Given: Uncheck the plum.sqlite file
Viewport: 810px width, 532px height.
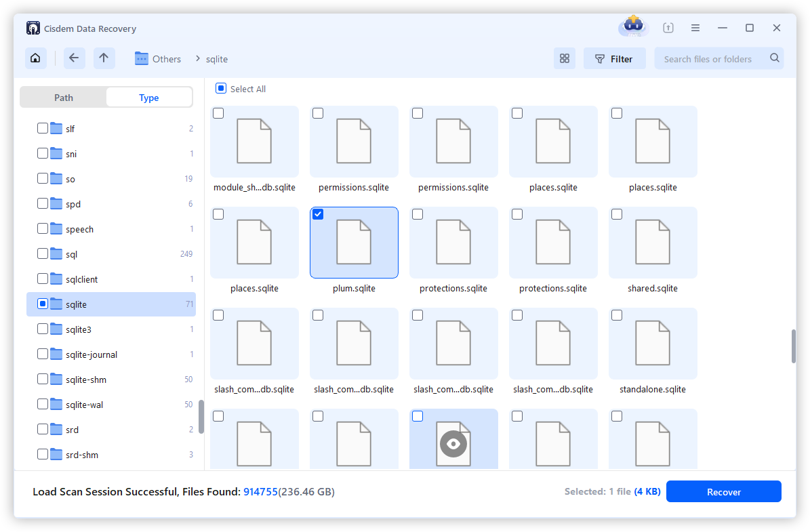Looking at the screenshot, I should pyautogui.click(x=318, y=213).
